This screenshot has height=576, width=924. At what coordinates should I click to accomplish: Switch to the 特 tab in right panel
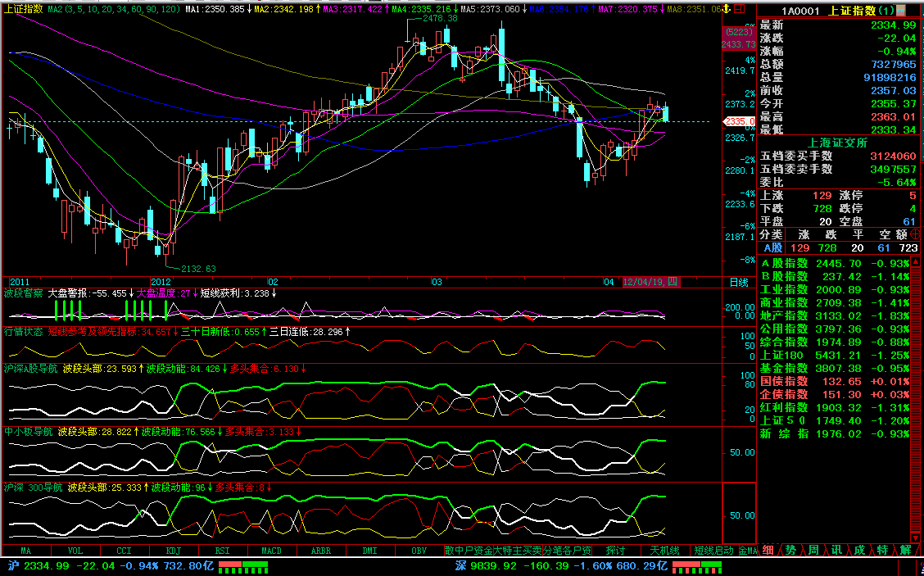pos(882,550)
